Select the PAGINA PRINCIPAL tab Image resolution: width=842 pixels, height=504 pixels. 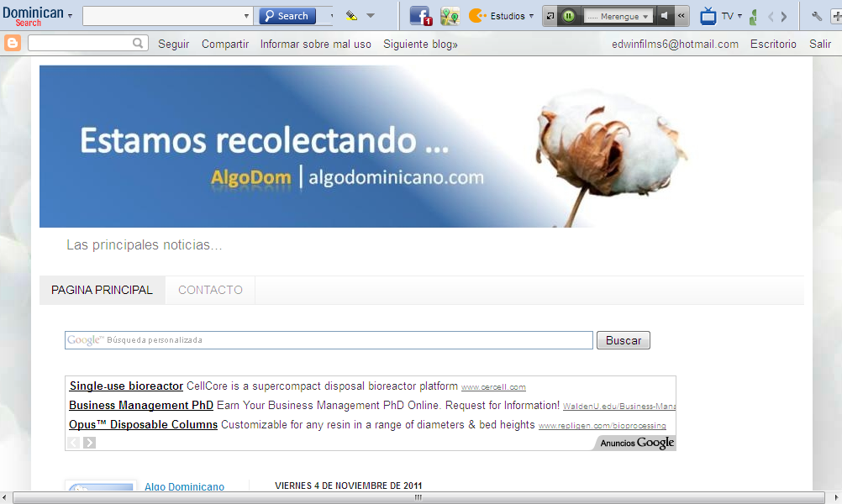tap(102, 290)
